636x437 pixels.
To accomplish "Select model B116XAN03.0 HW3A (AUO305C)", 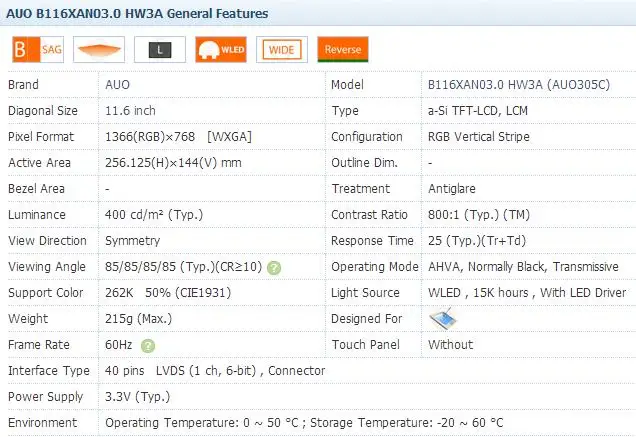I will pos(519,85).
